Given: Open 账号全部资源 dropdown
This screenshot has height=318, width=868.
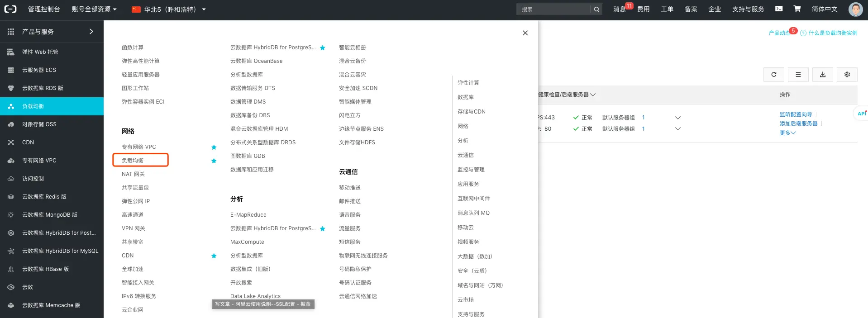Looking at the screenshot, I should [94, 9].
